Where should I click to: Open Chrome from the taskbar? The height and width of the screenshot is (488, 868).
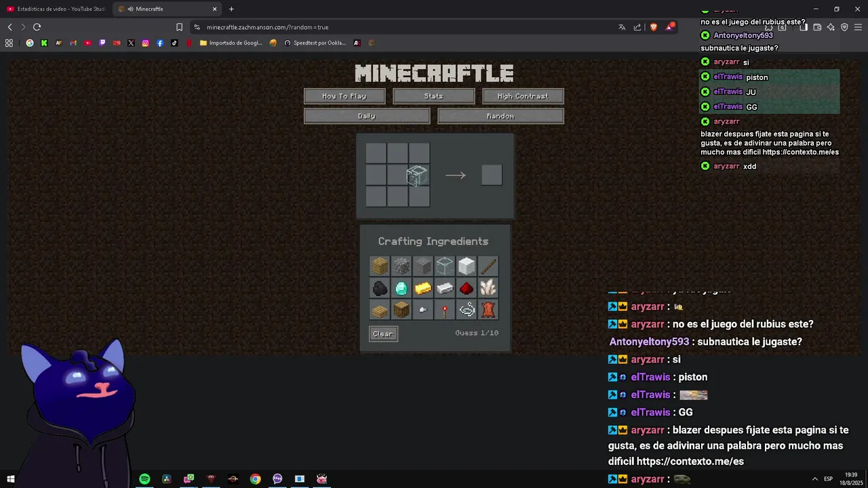[255, 479]
